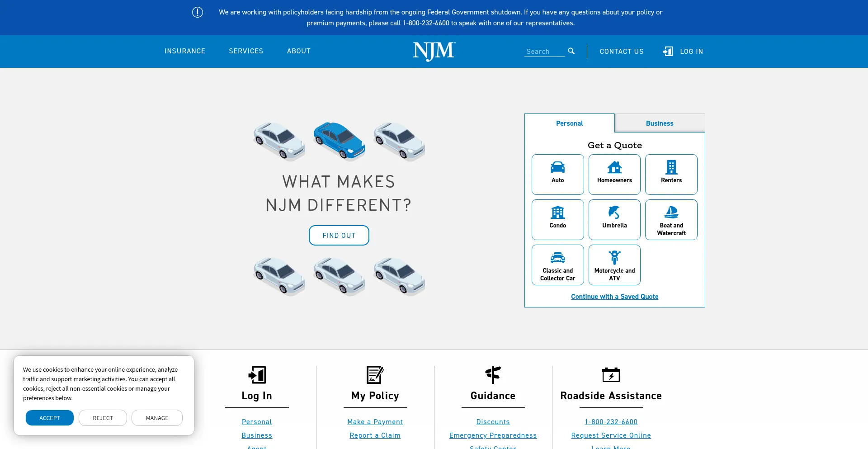Call roadside number 1-800-232-6600 link
Image resolution: width=868 pixels, height=449 pixels.
tap(611, 422)
